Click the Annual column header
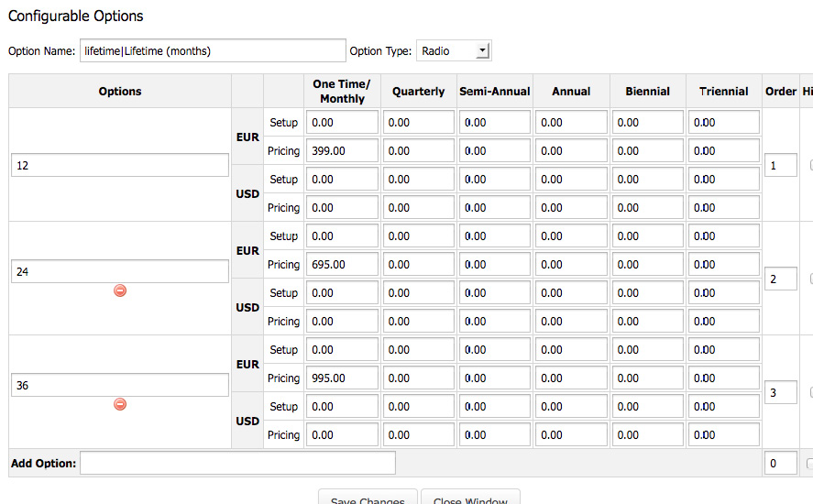This screenshot has width=813, height=504. point(571,92)
